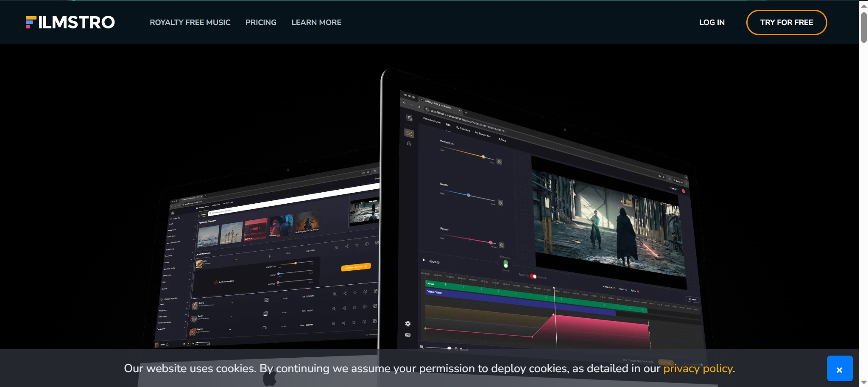This screenshot has width=868, height=387.
Task: Open the Royalty Free Music menu item
Action: tap(190, 22)
